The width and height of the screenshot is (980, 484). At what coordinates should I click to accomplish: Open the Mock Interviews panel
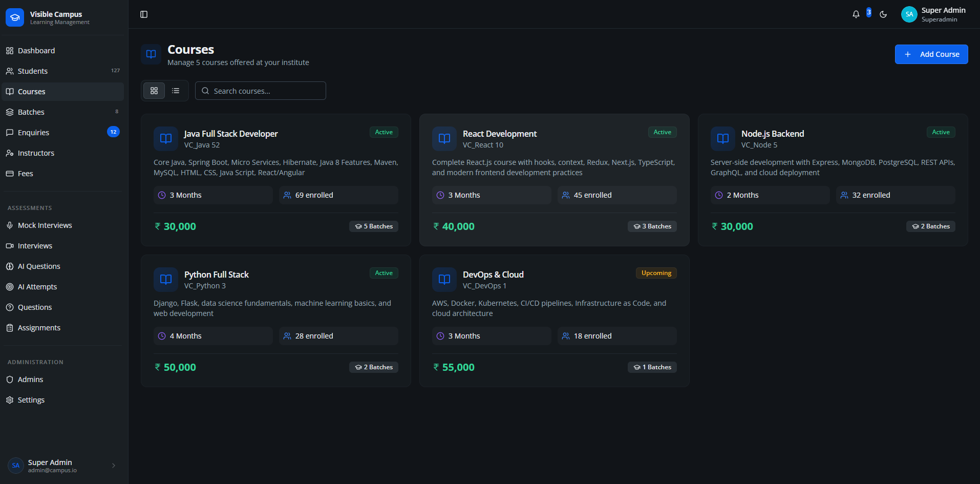(x=45, y=225)
